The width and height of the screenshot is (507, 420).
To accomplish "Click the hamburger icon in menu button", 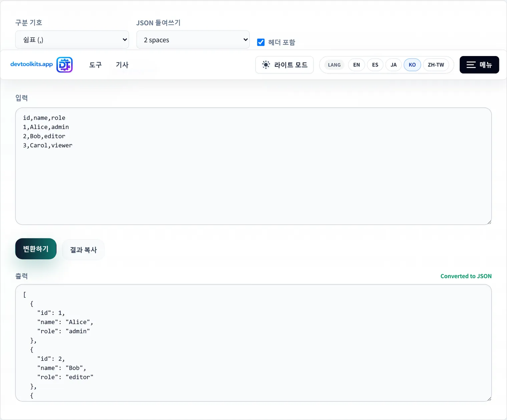I will pyautogui.click(x=471, y=65).
